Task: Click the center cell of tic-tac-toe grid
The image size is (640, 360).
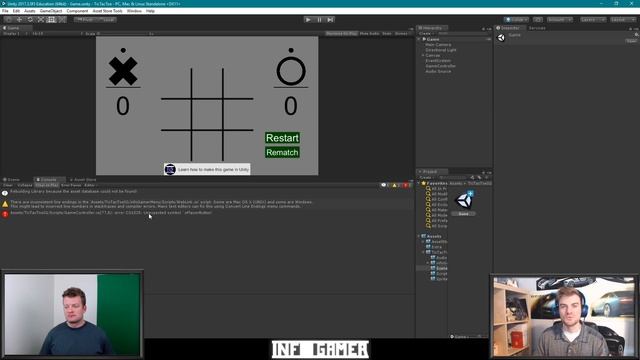Action: pos(207,114)
